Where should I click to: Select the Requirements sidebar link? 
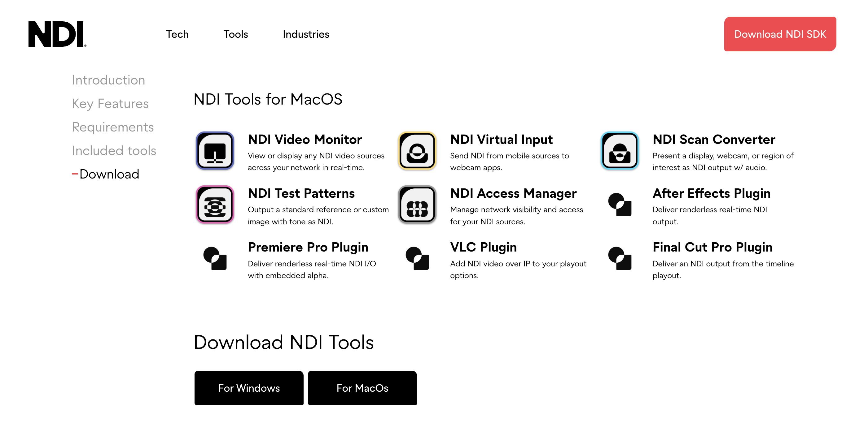(x=113, y=127)
